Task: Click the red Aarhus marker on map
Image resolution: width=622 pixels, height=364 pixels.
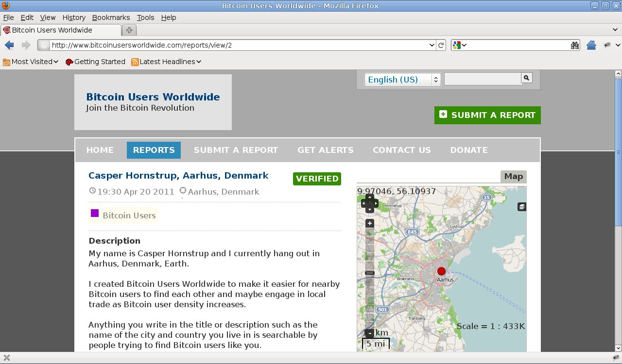Action: (x=441, y=271)
